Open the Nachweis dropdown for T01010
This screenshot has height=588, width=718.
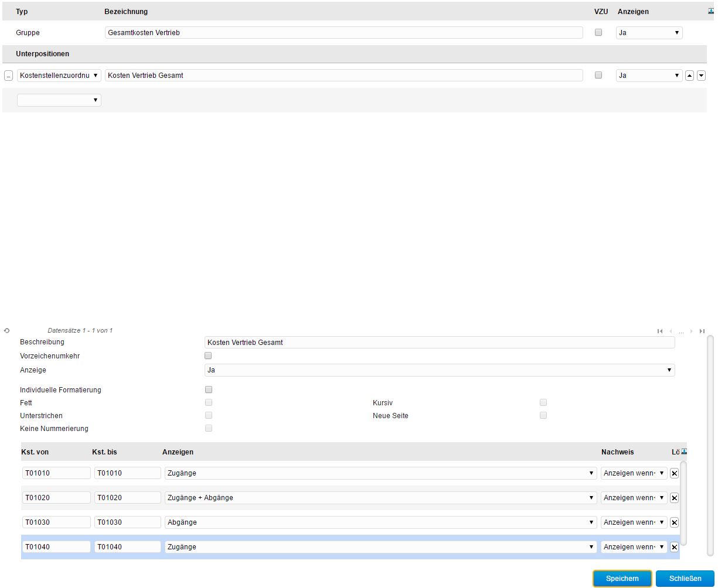(x=634, y=473)
